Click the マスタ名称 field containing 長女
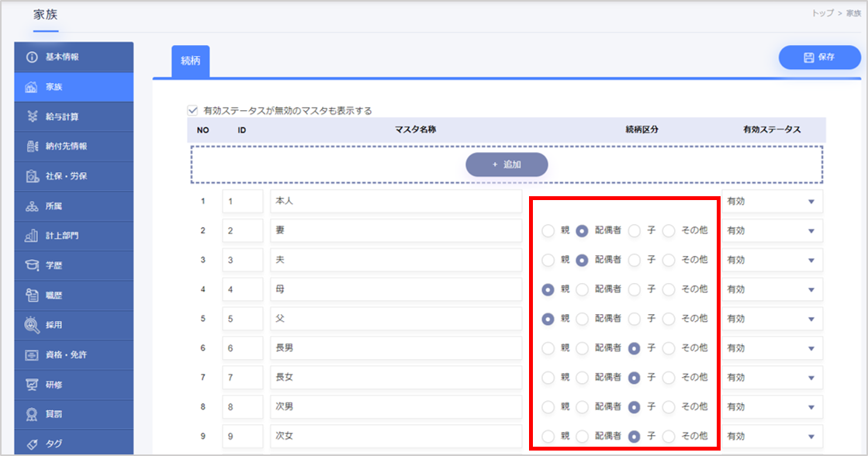 [396, 378]
